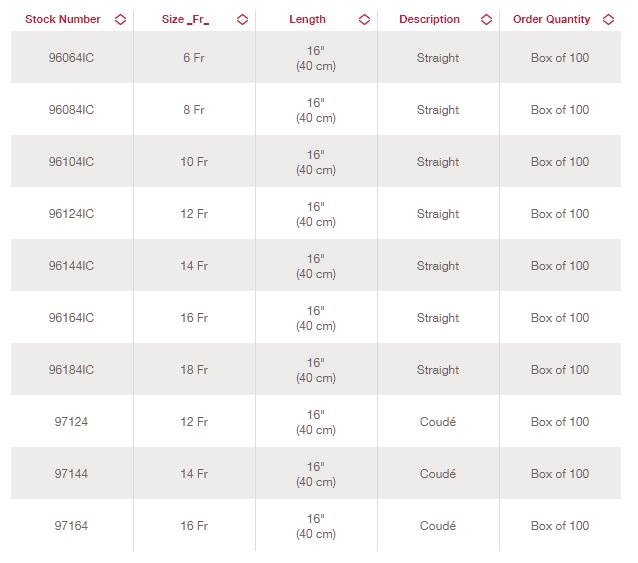
Task: Select stock number 96064IC cell
Action: [71, 58]
